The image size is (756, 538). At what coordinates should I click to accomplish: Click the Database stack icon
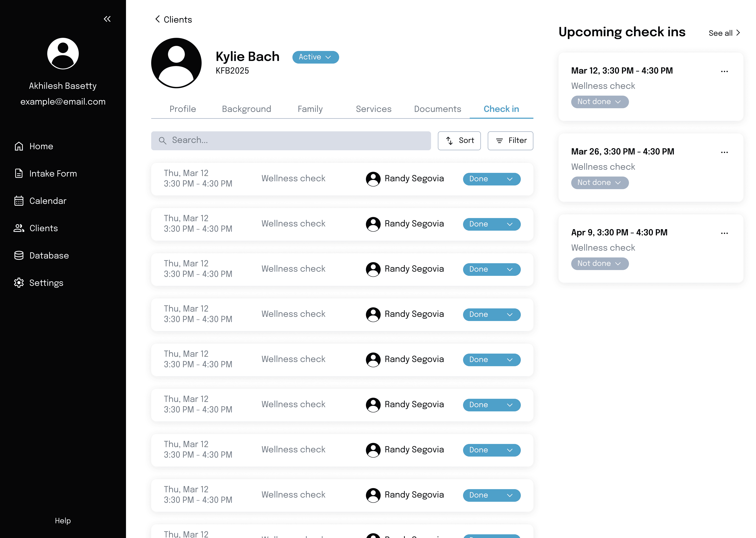[x=19, y=255]
